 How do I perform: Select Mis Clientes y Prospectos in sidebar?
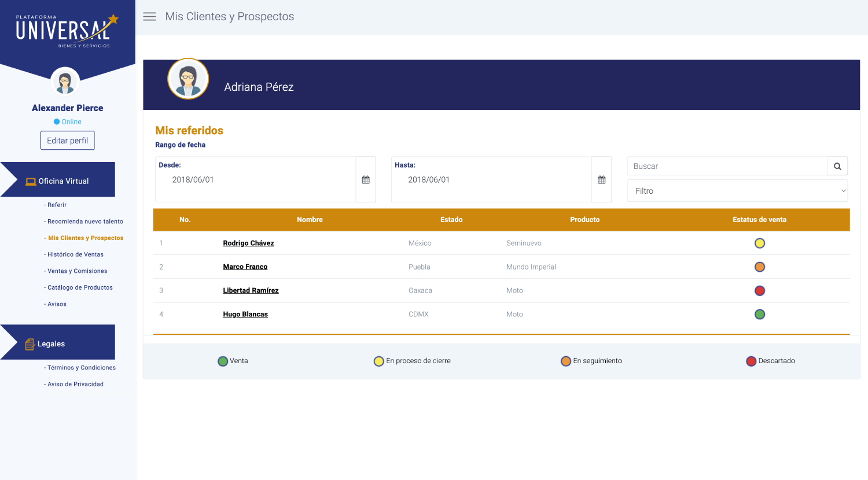point(84,238)
